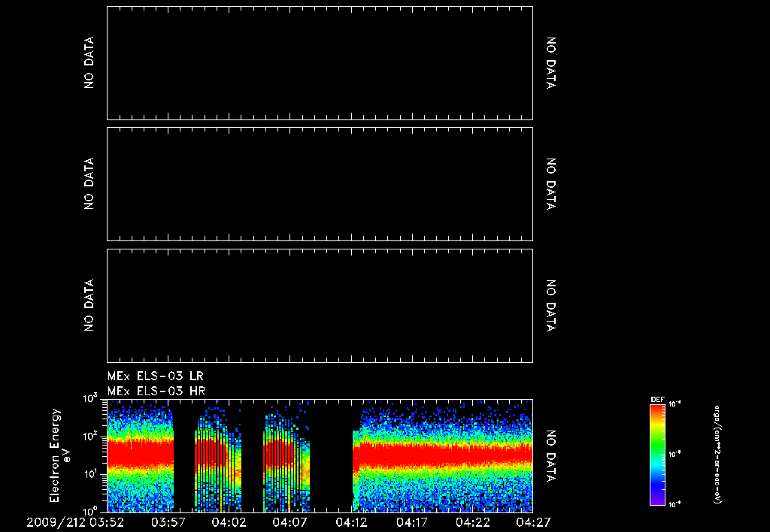Click 'NO DATA' right of the top panel
The height and width of the screenshot is (532, 770).
[x=551, y=63]
